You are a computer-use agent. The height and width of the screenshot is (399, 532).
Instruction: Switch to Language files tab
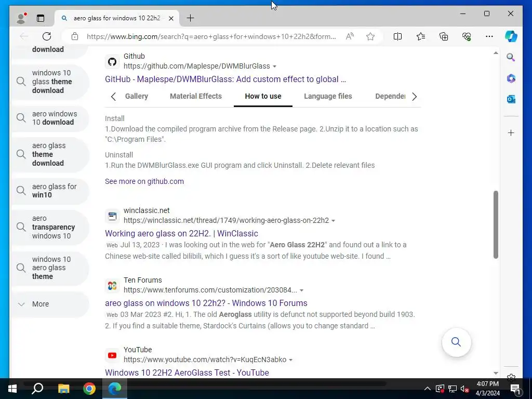pyautogui.click(x=328, y=96)
